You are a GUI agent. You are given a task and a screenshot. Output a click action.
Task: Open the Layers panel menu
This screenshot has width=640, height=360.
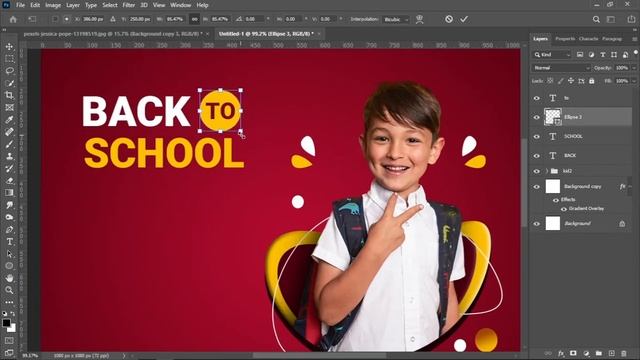pos(634,39)
